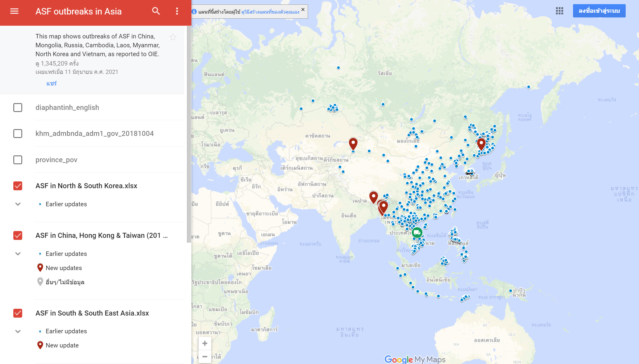Star this map as favorite

click(173, 37)
